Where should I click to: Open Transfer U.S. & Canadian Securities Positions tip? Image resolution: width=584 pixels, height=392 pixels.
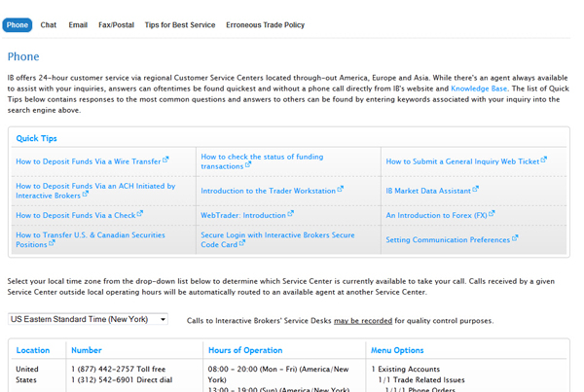click(x=91, y=239)
